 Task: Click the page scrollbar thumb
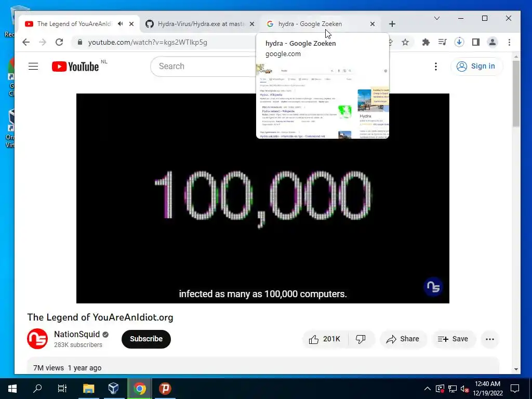coord(516,94)
